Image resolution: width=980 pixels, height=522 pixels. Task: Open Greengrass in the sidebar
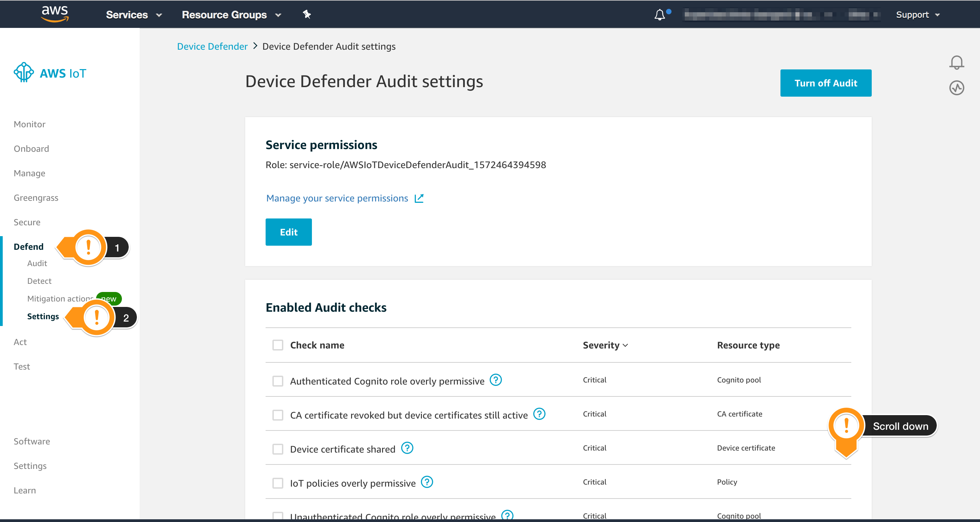coord(36,198)
